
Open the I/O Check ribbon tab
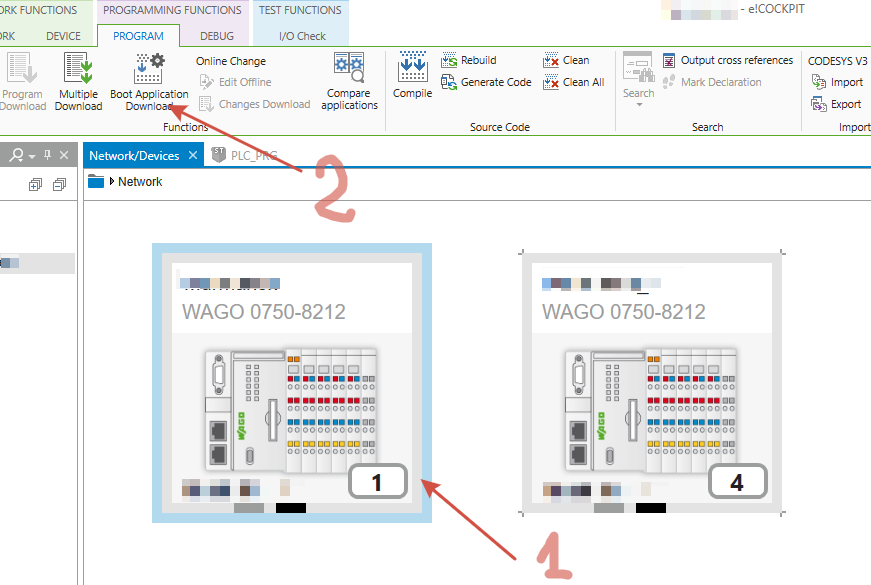click(302, 36)
